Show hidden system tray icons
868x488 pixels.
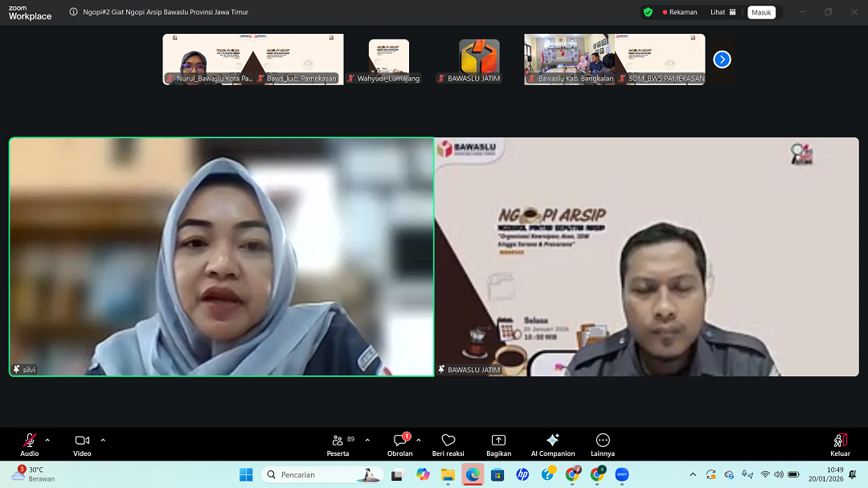coord(693,474)
